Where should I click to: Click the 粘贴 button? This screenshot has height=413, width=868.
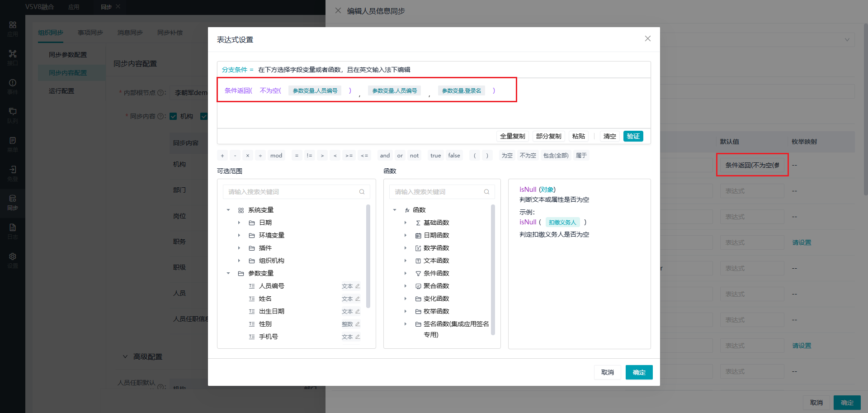coord(579,136)
